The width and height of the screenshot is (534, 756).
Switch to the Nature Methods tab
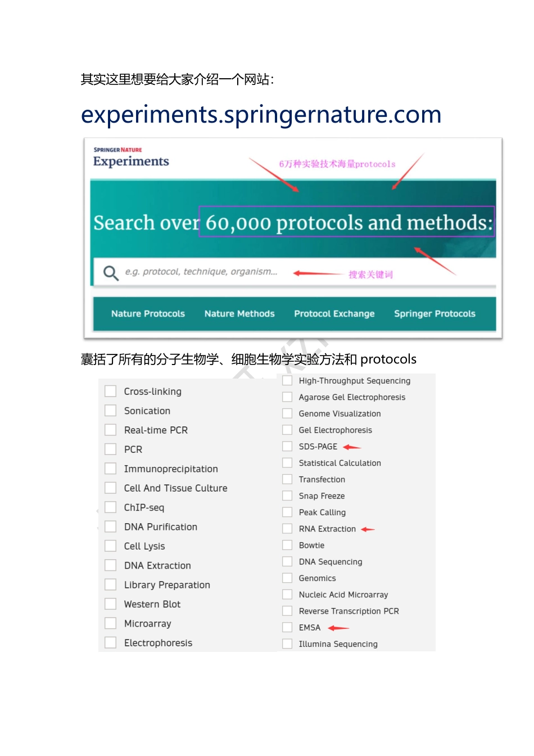[x=239, y=313]
